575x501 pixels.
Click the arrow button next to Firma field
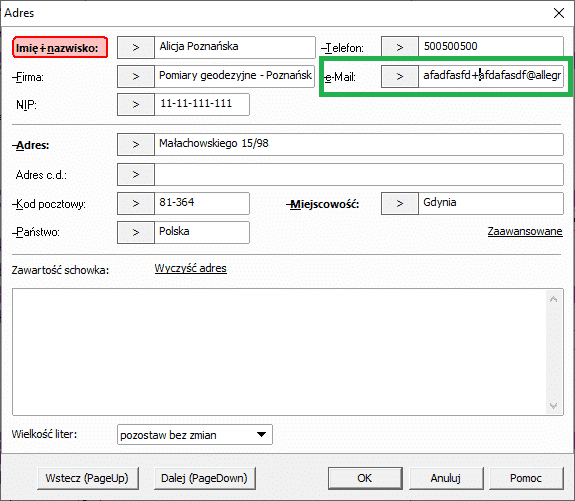pyautogui.click(x=136, y=76)
